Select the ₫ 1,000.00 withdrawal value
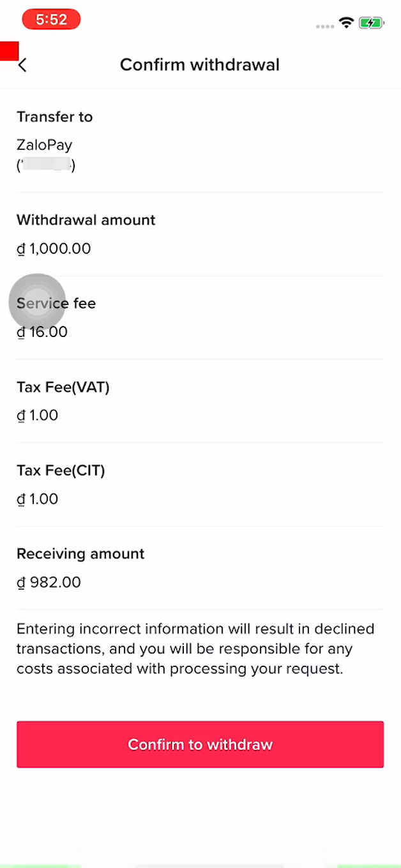The width and height of the screenshot is (401, 868). (54, 248)
